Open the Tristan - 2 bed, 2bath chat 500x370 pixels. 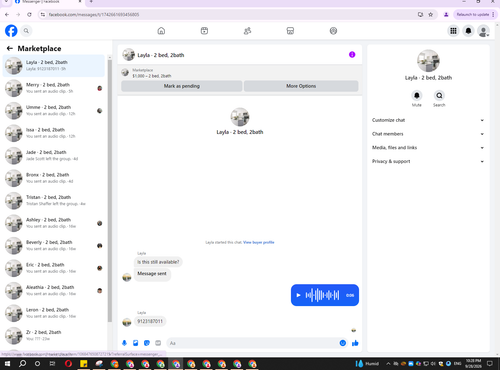point(54,200)
